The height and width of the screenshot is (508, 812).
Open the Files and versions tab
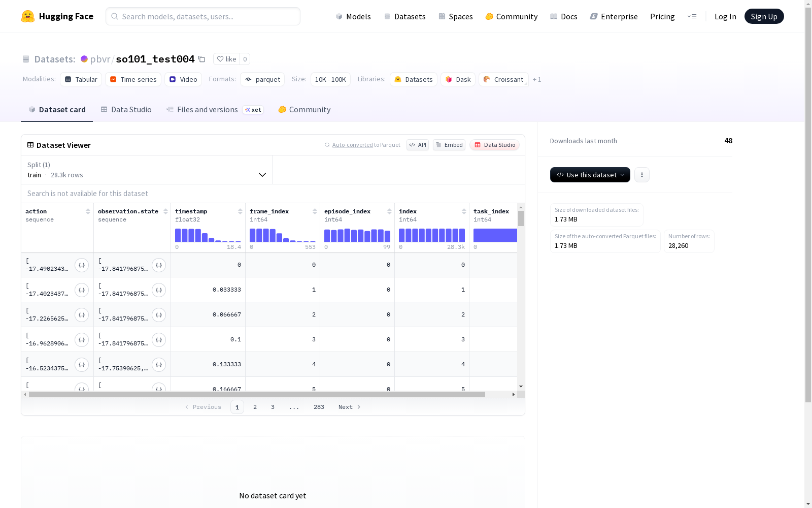(x=215, y=110)
